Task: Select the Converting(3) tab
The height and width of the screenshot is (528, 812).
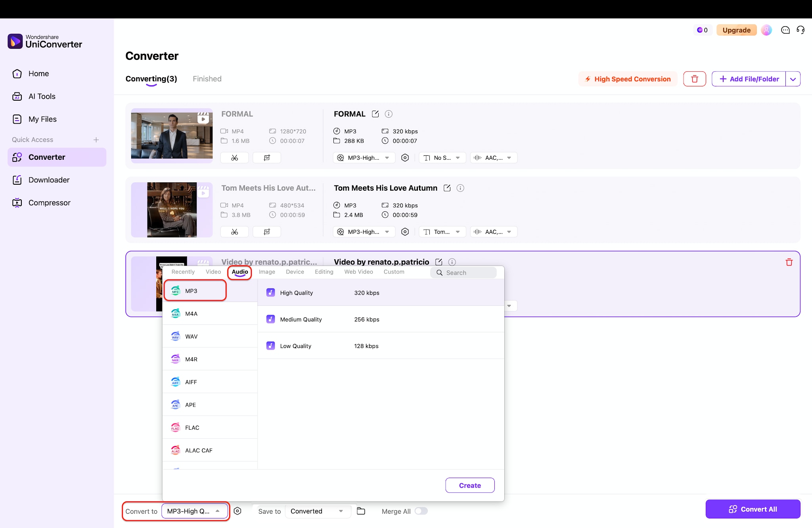Action: [151, 79]
